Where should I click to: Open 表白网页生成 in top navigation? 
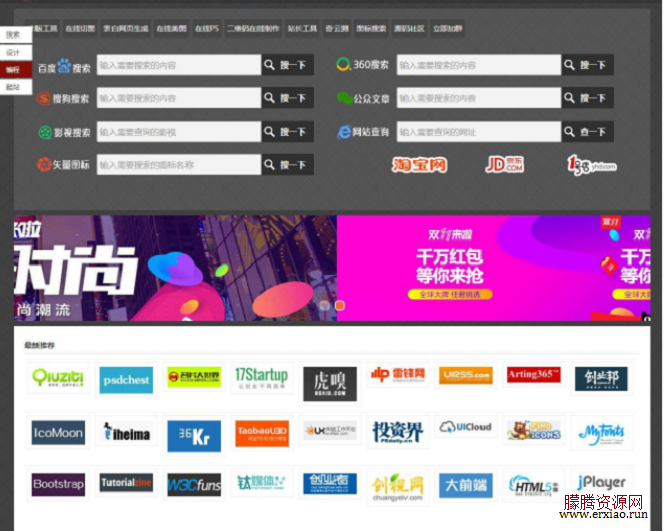126,28
